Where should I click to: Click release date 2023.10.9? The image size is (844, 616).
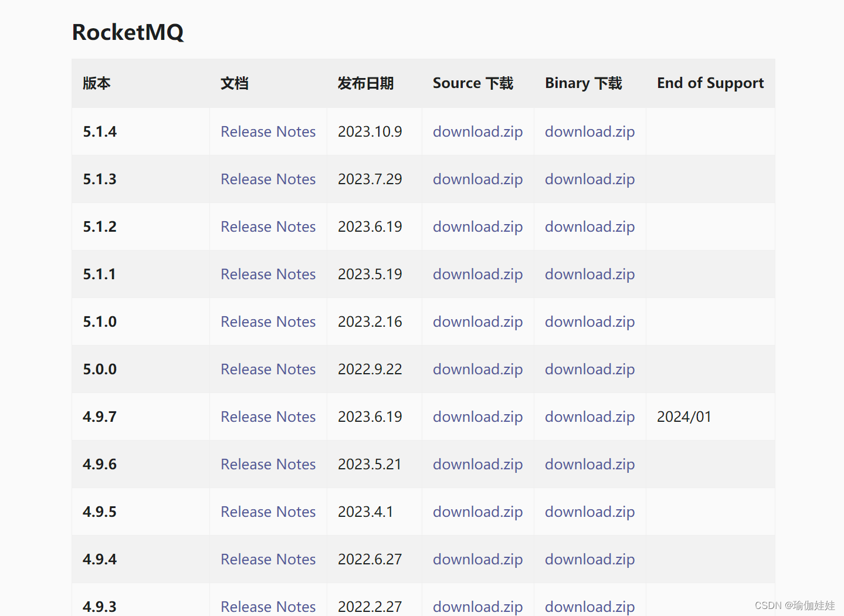click(x=370, y=131)
